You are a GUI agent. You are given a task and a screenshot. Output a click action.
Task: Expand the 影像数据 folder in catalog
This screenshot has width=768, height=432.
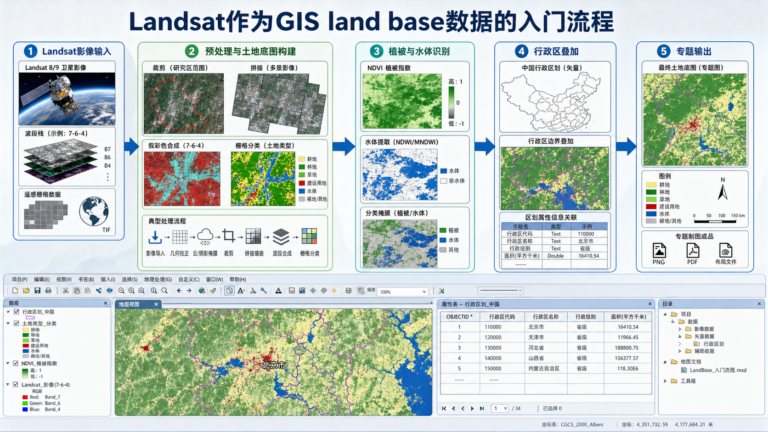pyautogui.click(x=680, y=329)
